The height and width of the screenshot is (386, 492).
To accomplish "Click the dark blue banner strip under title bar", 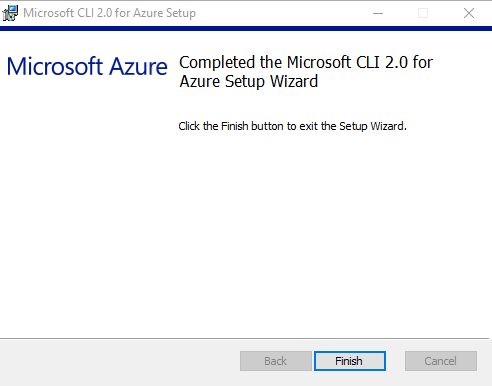I will pos(246,28).
